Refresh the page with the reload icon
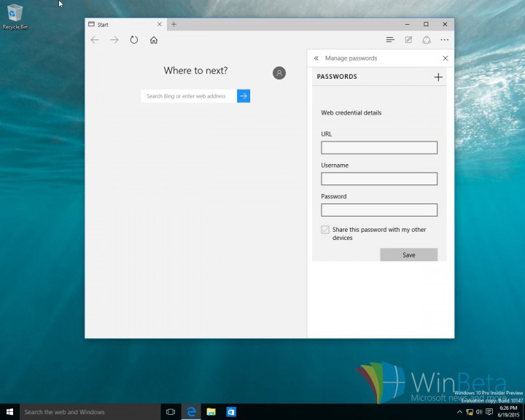Viewport: 525px width, 420px height. click(x=134, y=40)
